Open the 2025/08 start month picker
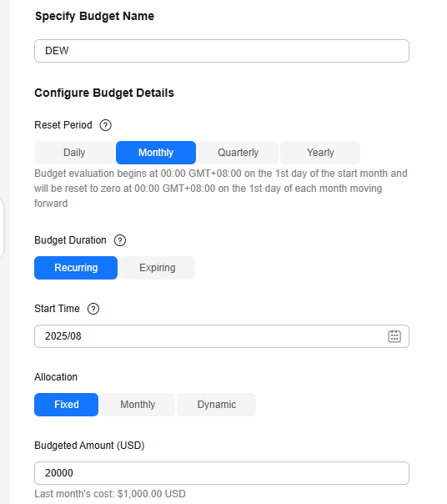447x504 pixels. (x=222, y=336)
